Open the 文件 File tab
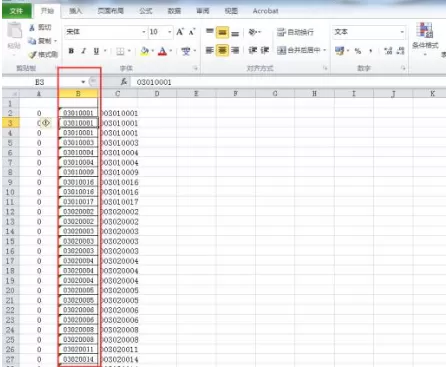The image size is (446, 367). [x=16, y=11]
